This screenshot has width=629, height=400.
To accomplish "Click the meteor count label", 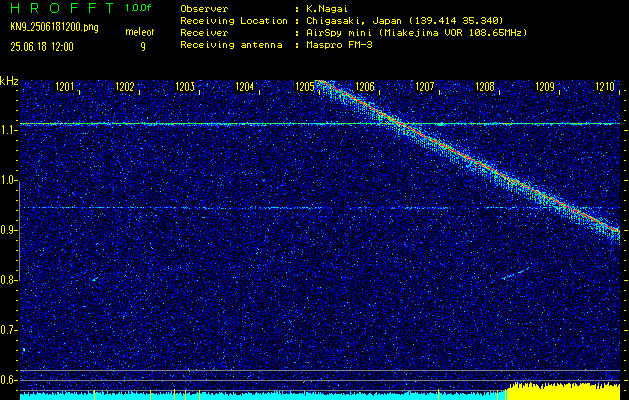I will tap(140, 32).
